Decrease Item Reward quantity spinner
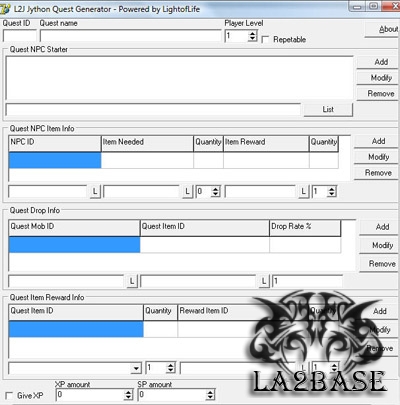 point(332,195)
